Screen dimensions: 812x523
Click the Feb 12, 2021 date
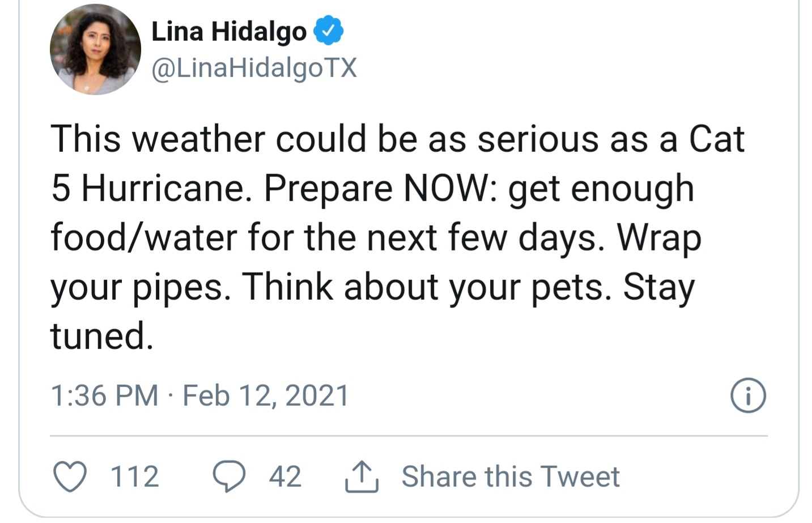pos(266,396)
